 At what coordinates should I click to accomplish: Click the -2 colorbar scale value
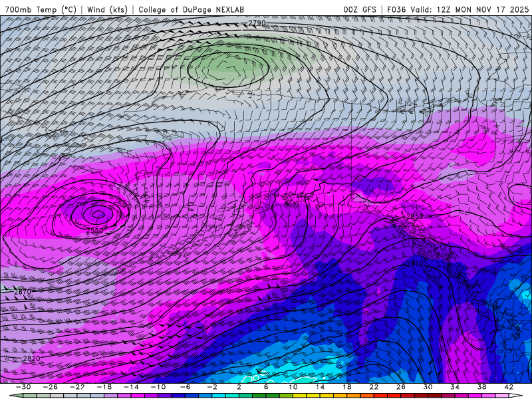212,387
